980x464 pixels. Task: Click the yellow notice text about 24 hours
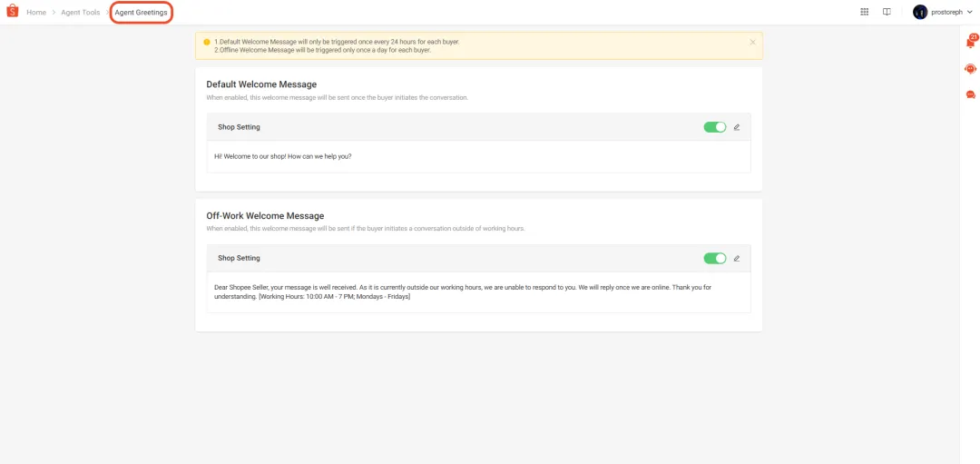[x=337, y=41]
